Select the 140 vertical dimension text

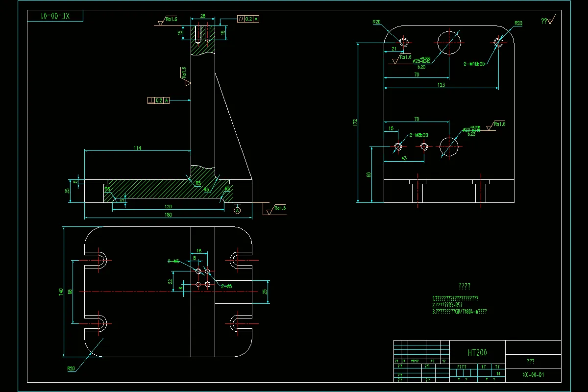pyautogui.click(x=61, y=292)
